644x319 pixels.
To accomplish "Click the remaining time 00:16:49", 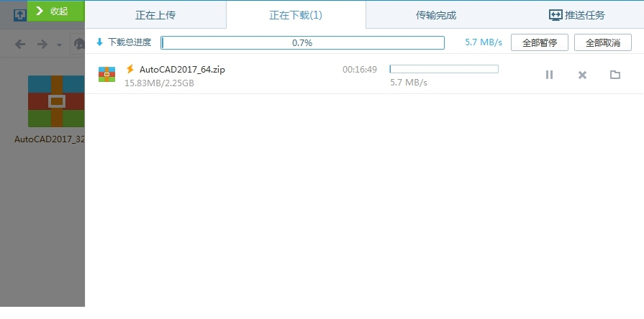I will (x=360, y=70).
